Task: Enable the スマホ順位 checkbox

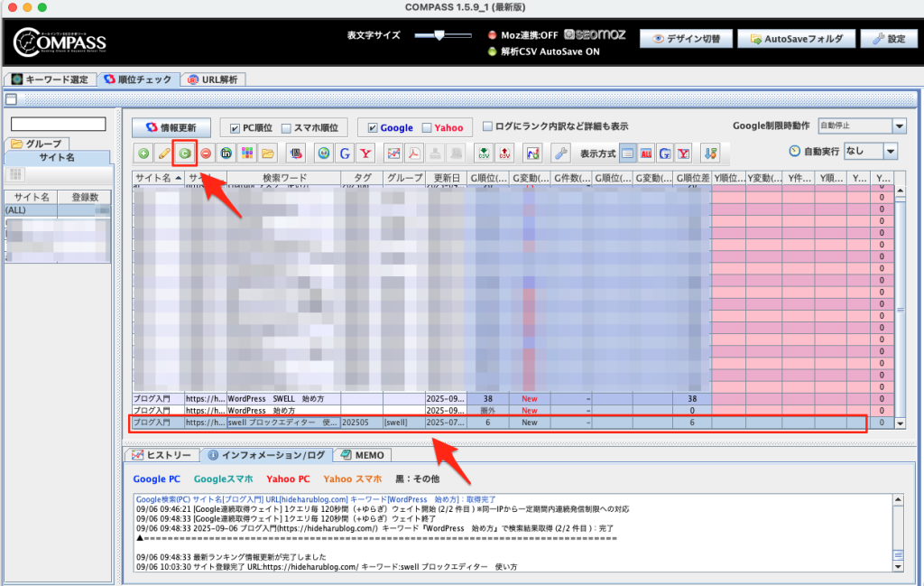Action: click(287, 128)
